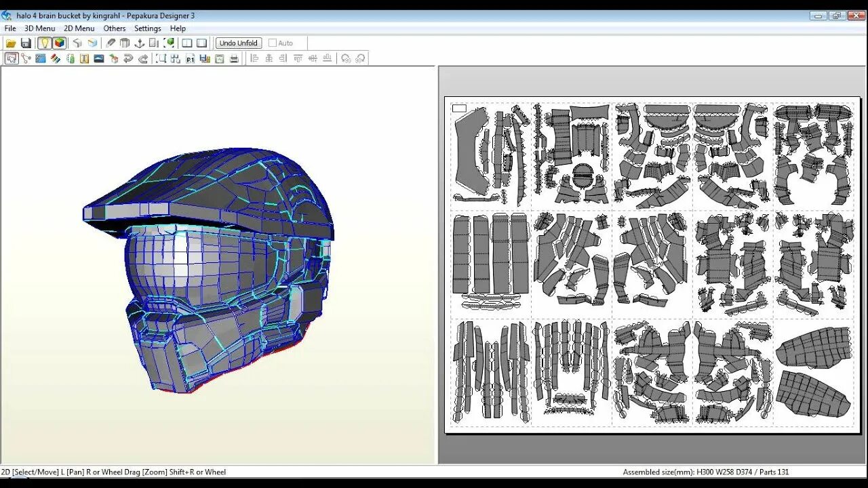Open the image insertion tool icon
This screenshot has width=868, height=488.
pos(97,58)
